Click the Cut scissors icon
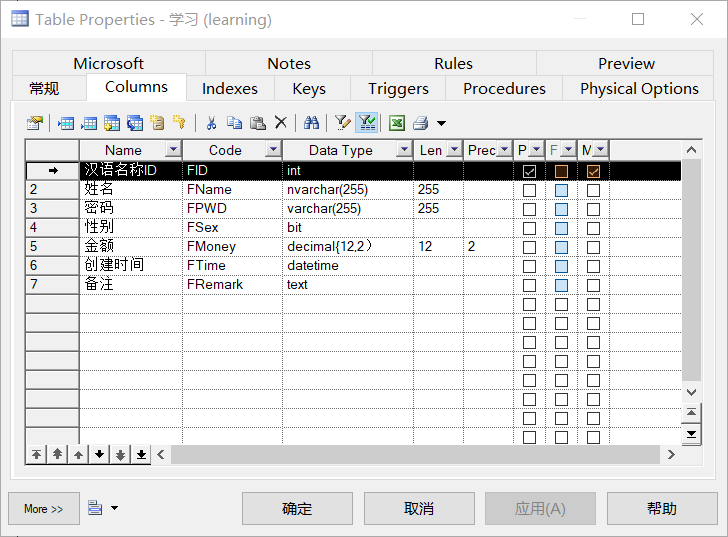The width and height of the screenshot is (728, 537). 211,123
